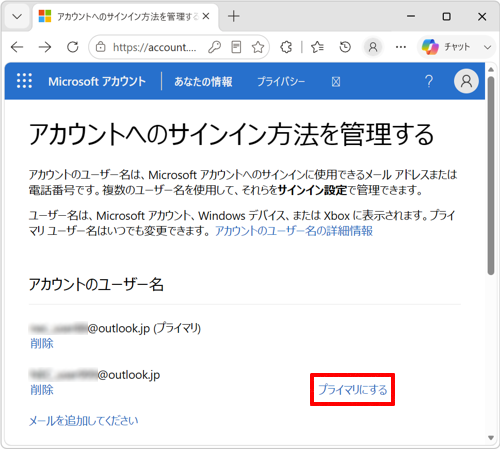Image resolution: width=500 pixels, height=449 pixels.
Task: Click the プライマリにする link
Action: coord(353,390)
